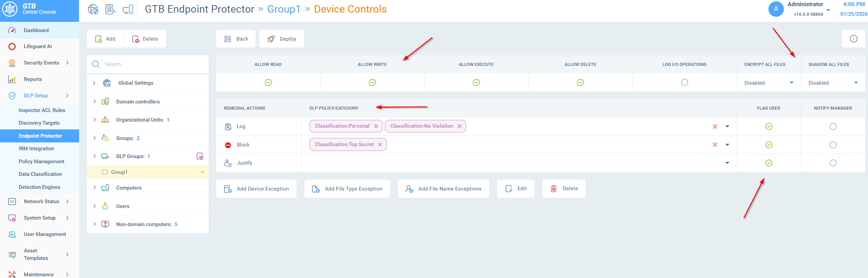Click the Users tree icon
This screenshot has width=868, height=278.
pyautogui.click(x=105, y=206)
